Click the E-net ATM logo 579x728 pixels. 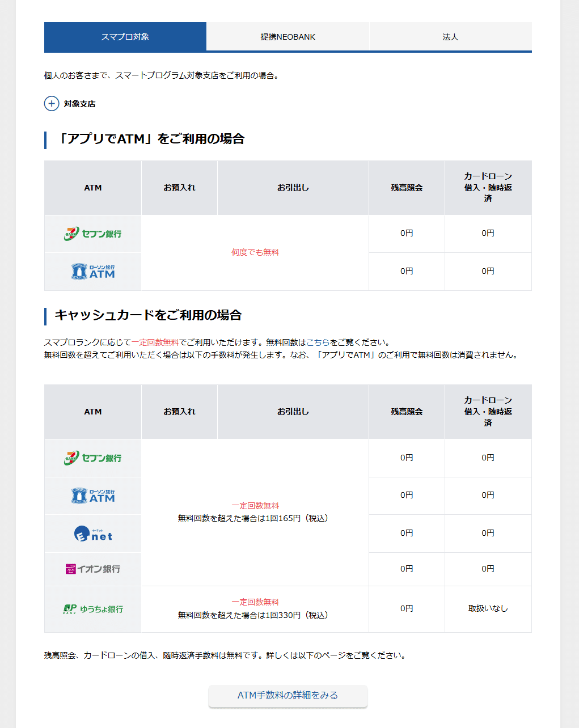click(x=92, y=534)
